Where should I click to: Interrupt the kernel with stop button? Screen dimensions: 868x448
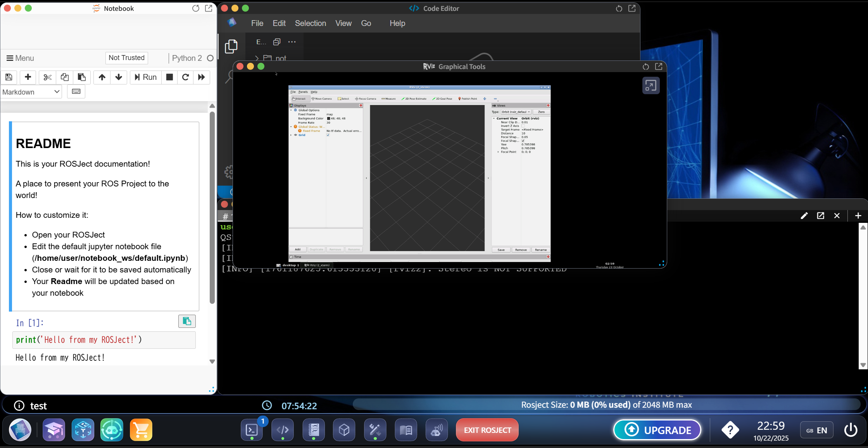pyautogui.click(x=169, y=77)
